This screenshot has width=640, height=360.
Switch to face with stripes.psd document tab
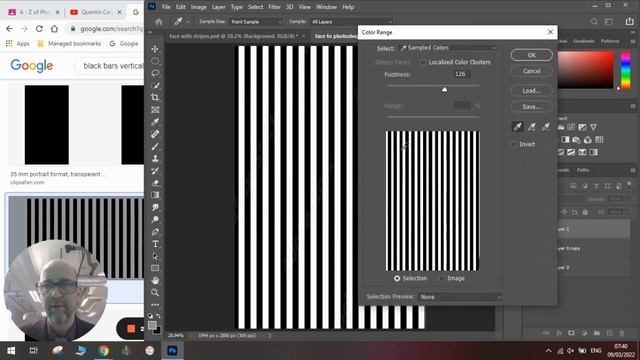point(233,36)
